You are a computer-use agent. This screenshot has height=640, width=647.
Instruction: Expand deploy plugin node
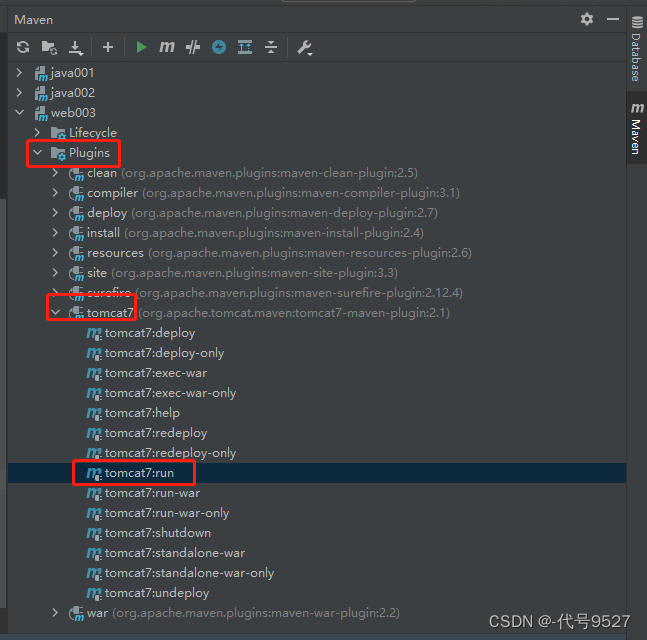(x=55, y=213)
